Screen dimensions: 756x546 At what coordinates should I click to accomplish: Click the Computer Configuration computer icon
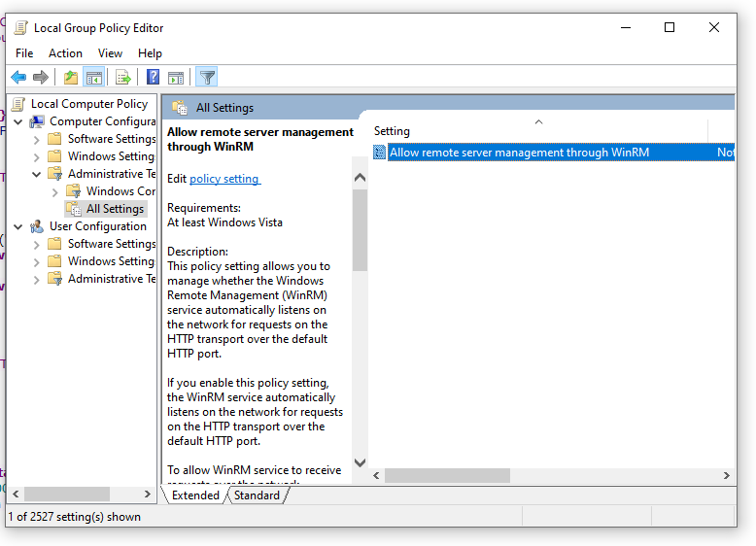pyautogui.click(x=37, y=121)
